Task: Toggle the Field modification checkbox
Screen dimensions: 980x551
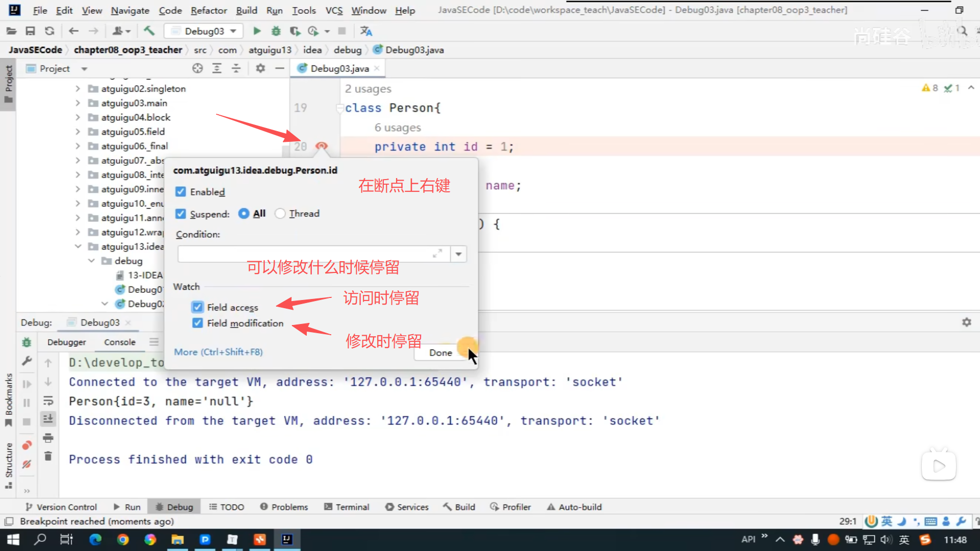Action: click(x=198, y=323)
